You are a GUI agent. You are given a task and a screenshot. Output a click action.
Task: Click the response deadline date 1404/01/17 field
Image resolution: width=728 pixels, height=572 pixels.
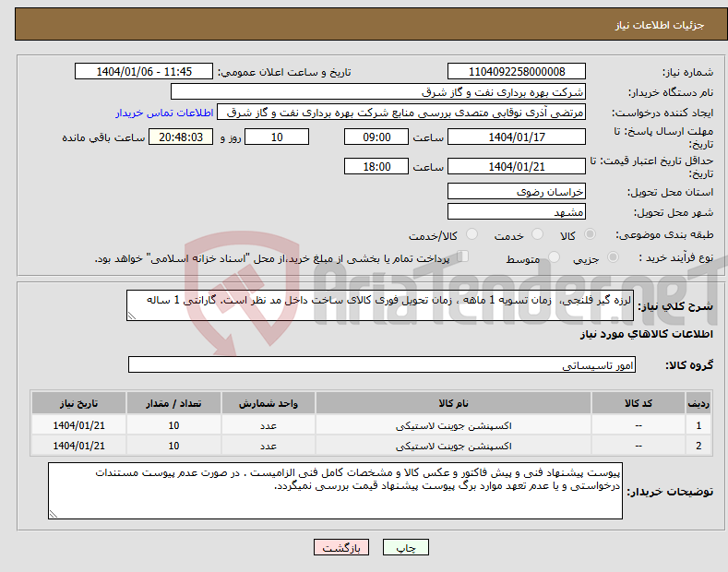click(x=517, y=137)
